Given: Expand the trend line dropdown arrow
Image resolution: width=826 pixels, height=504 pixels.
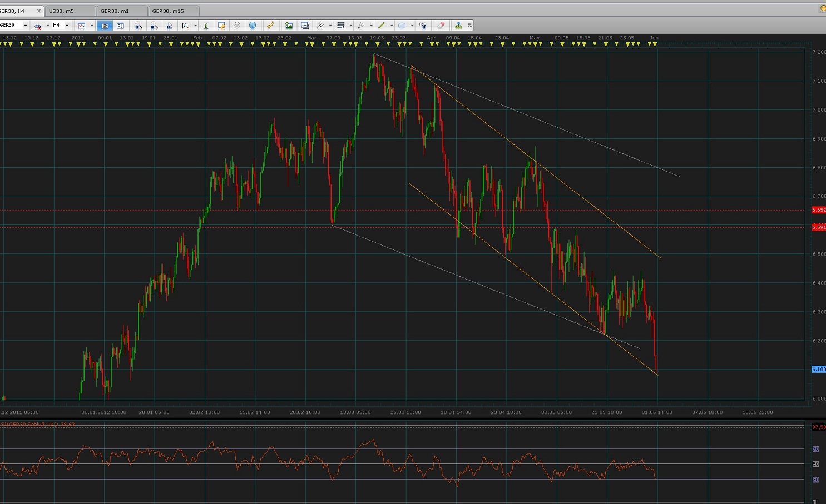Looking at the screenshot, I should 392,26.
